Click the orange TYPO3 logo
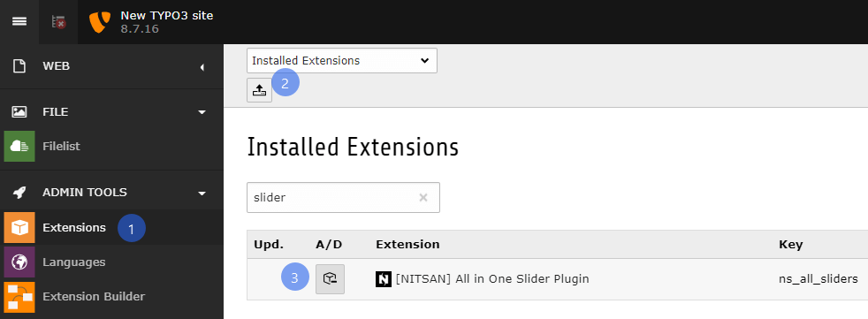 coord(100,22)
